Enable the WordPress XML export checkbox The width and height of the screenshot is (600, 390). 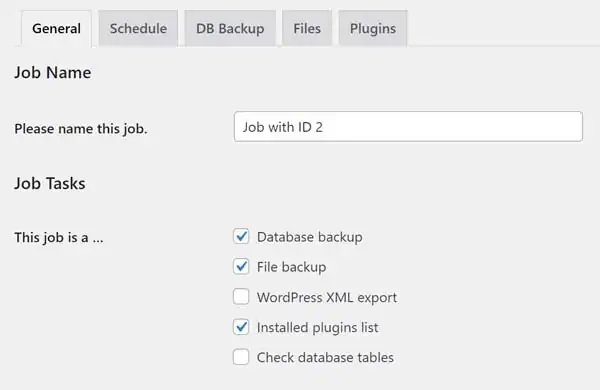(x=241, y=297)
